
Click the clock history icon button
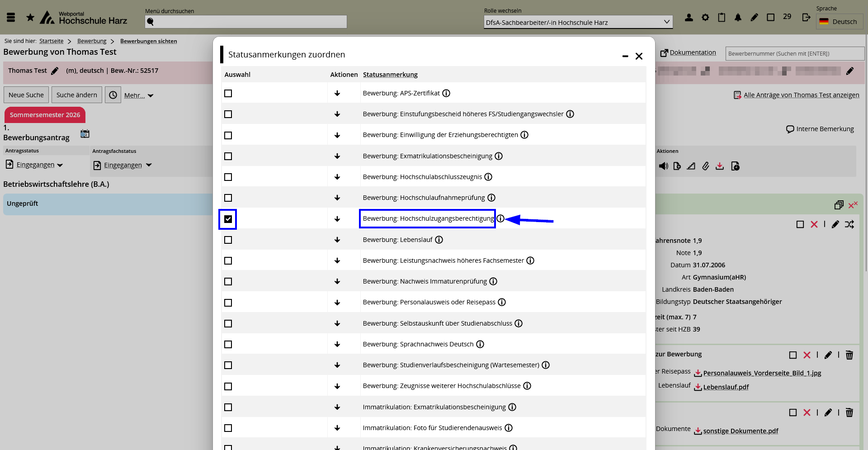click(x=113, y=95)
